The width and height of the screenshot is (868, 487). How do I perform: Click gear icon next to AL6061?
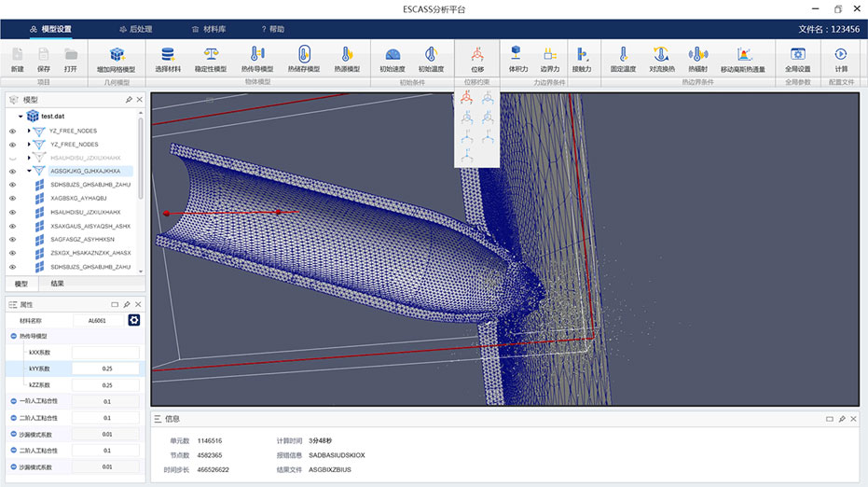coord(134,320)
